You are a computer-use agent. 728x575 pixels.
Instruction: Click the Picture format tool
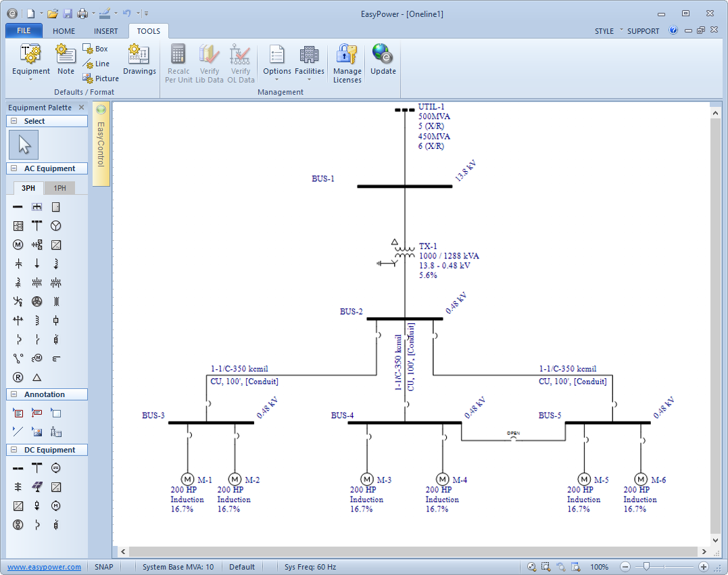point(100,78)
